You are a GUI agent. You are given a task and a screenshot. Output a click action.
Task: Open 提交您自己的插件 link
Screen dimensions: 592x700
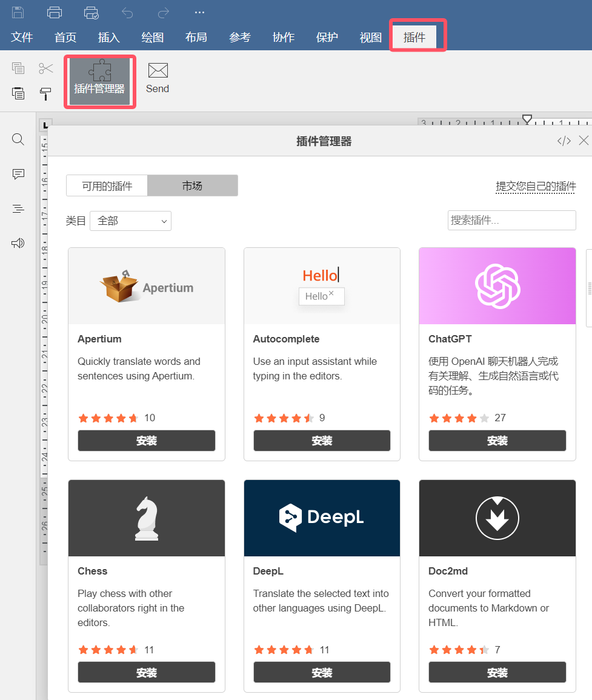[x=536, y=186]
